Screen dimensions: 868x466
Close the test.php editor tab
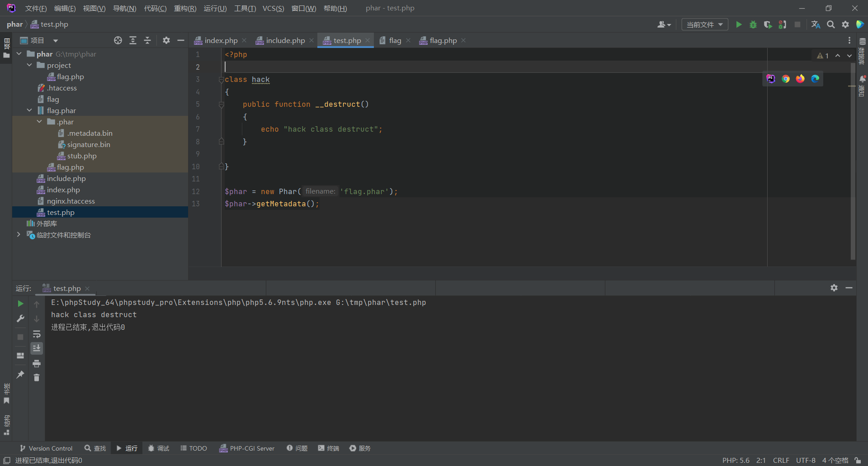[368, 40]
